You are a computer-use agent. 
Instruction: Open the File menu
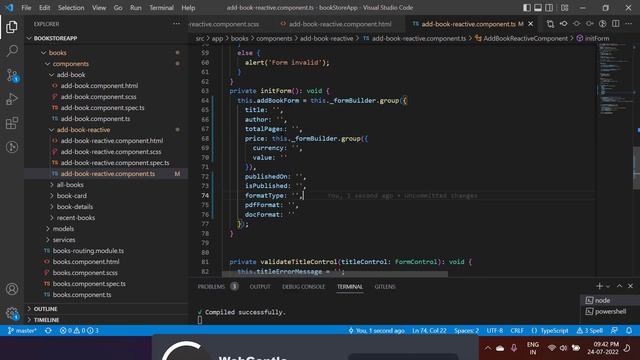tap(26, 8)
